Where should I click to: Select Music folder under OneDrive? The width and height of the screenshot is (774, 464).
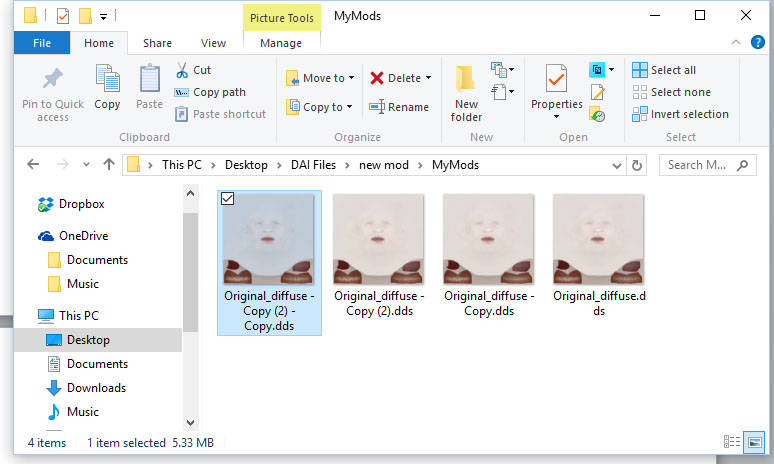click(x=73, y=284)
